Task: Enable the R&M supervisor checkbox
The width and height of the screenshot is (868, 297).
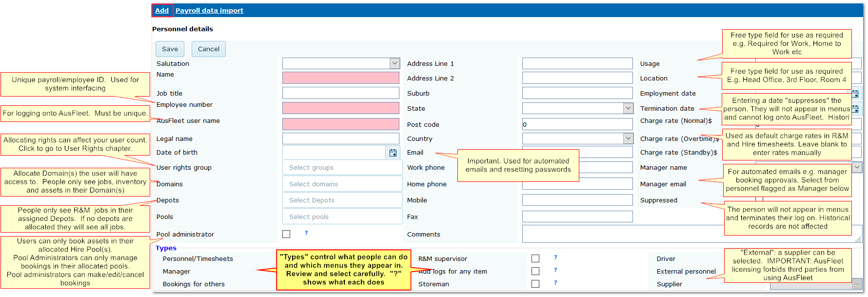Action: click(535, 258)
